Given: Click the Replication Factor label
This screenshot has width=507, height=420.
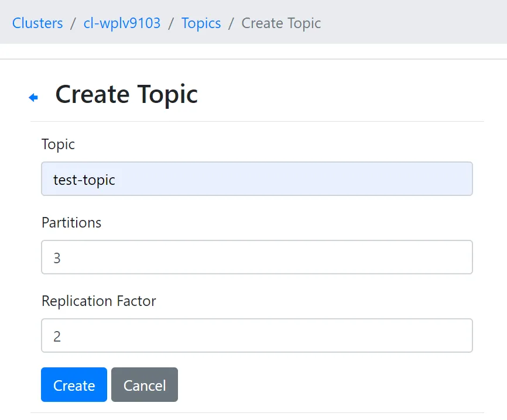Looking at the screenshot, I should 98,301.
